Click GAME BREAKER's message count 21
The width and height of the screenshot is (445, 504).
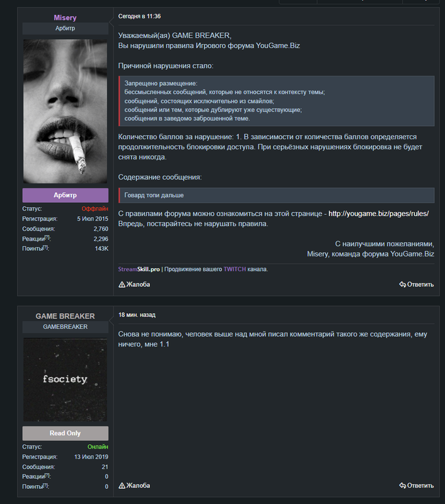pyautogui.click(x=105, y=467)
